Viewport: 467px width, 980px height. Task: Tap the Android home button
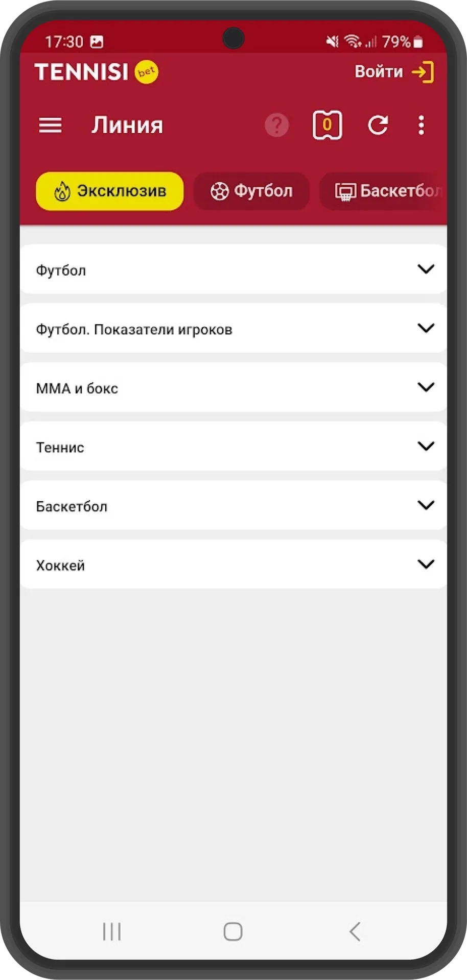click(x=233, y=932)
